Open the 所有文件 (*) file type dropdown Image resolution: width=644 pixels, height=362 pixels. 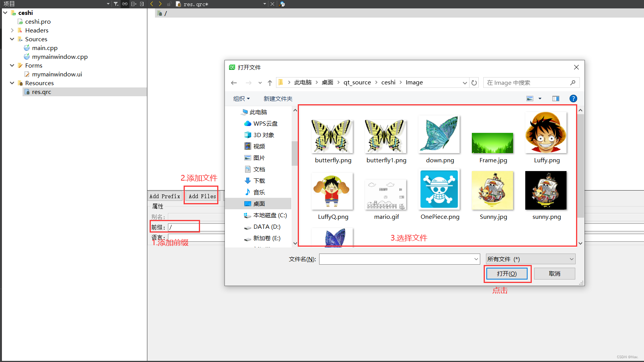531,259
